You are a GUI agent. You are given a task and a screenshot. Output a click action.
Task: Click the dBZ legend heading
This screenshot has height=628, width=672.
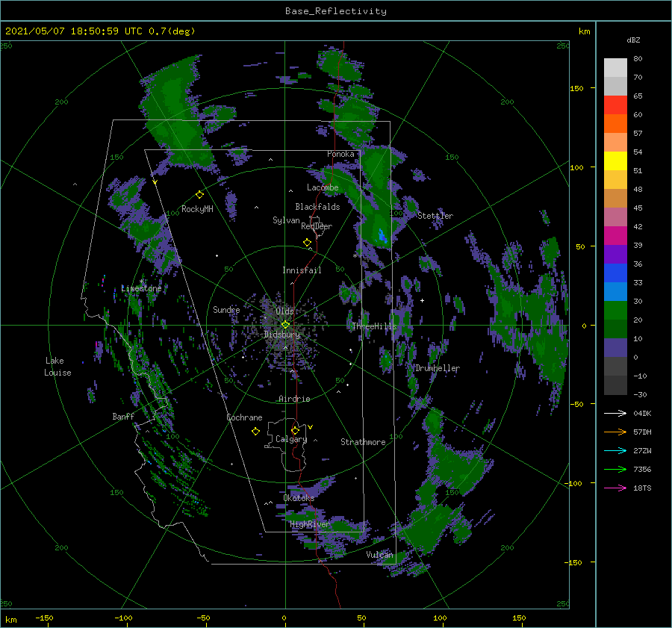(633, 40)
